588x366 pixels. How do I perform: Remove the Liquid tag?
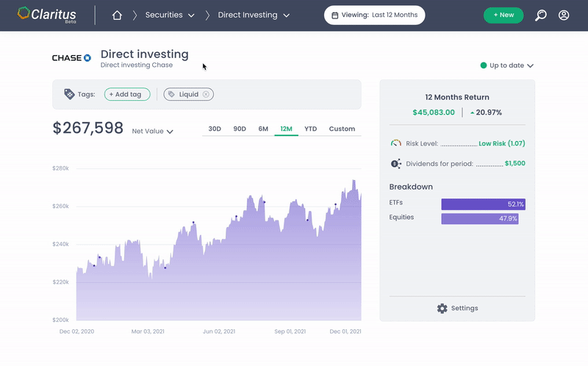[x=206, y=94]
